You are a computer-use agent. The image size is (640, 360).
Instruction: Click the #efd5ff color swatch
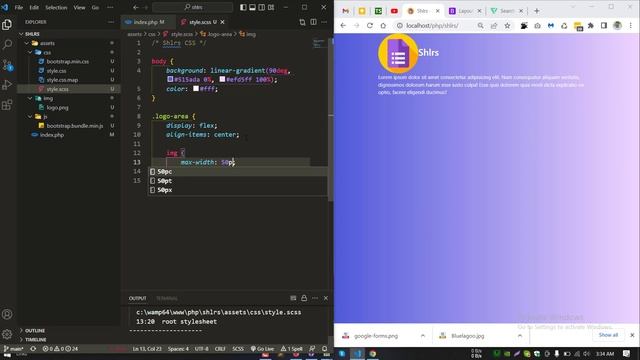point(222,79)
